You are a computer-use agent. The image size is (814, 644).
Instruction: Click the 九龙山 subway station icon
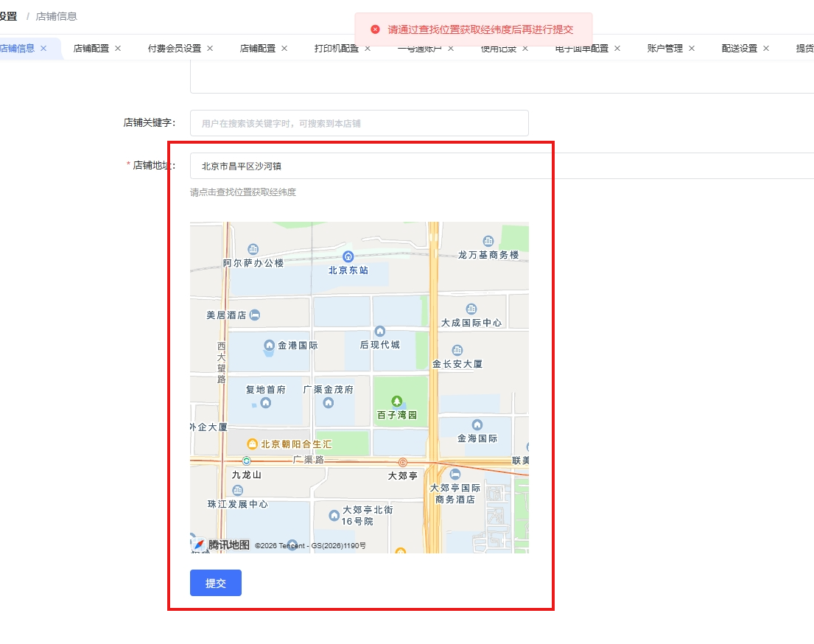[x=247, y=461]
